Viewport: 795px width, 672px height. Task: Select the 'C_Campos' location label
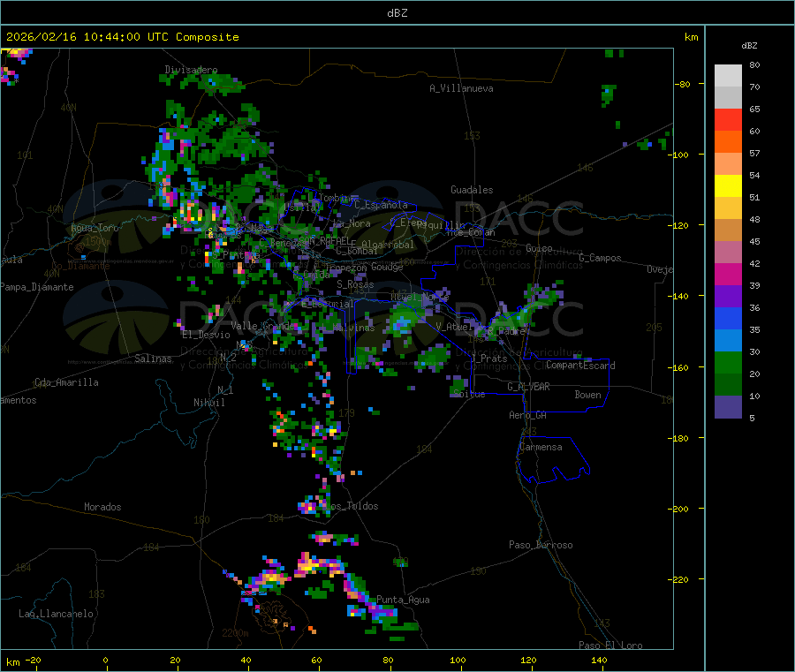pos(600,258)
